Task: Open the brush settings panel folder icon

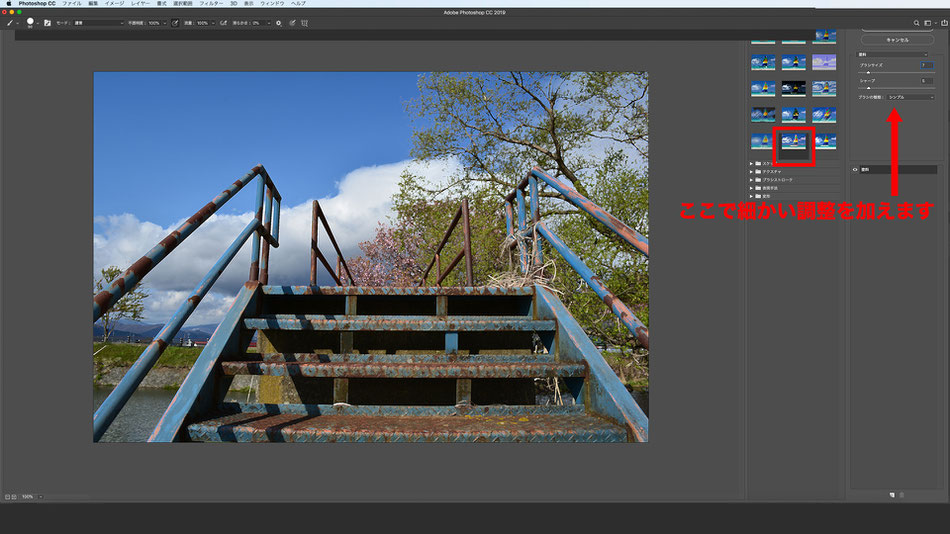Action: click(47, 23)
